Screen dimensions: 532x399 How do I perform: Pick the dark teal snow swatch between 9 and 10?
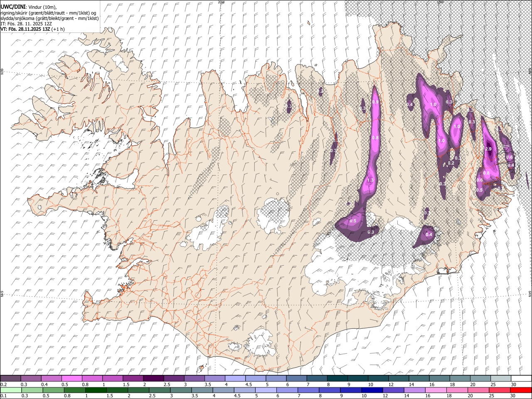pyautogui.click(x=357, y=379)
